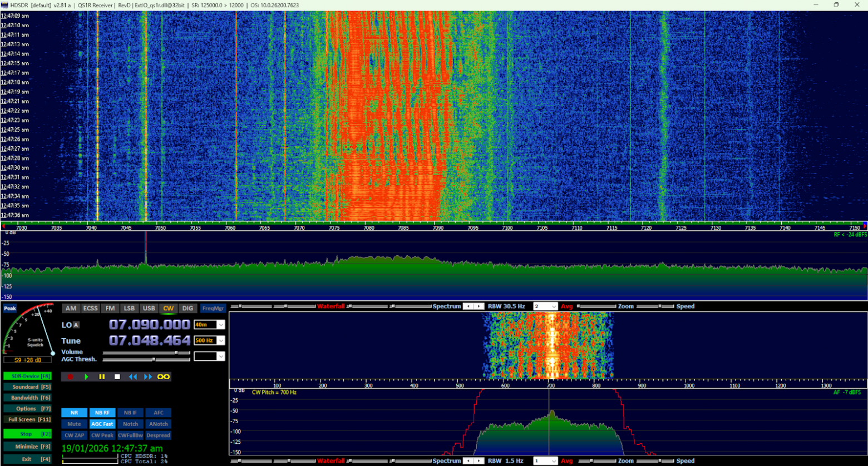Screen dimensions: 868x466
Task: Click the LO A selector icon
Action: [76, 325]
